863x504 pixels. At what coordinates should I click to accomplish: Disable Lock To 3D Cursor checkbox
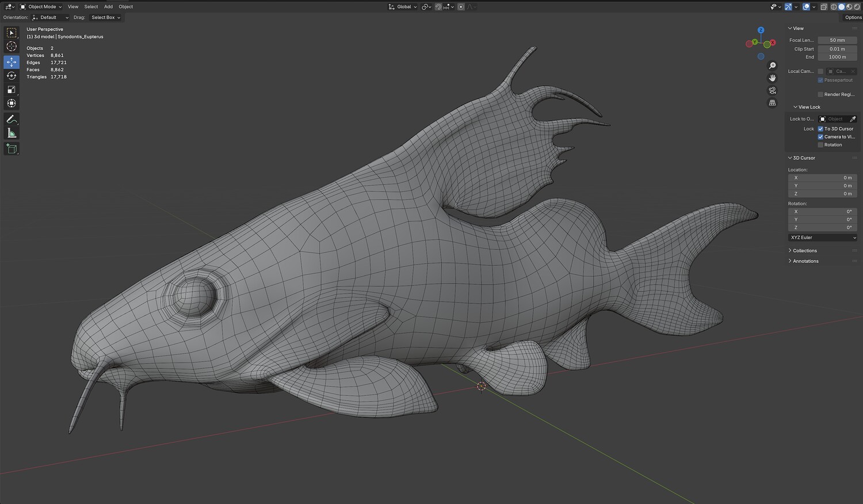click(x=820, y=129)
